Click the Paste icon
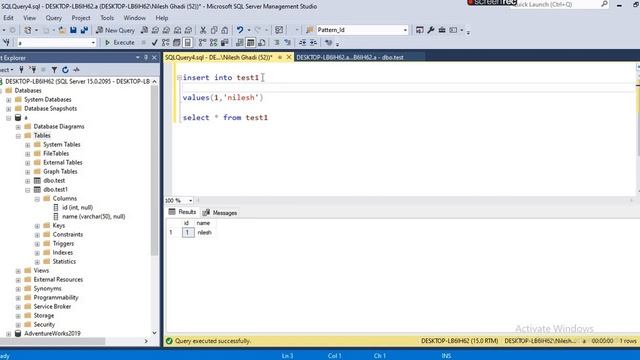Screen dimensions: 640x360 pyautogui.click(x=225, y=30)
